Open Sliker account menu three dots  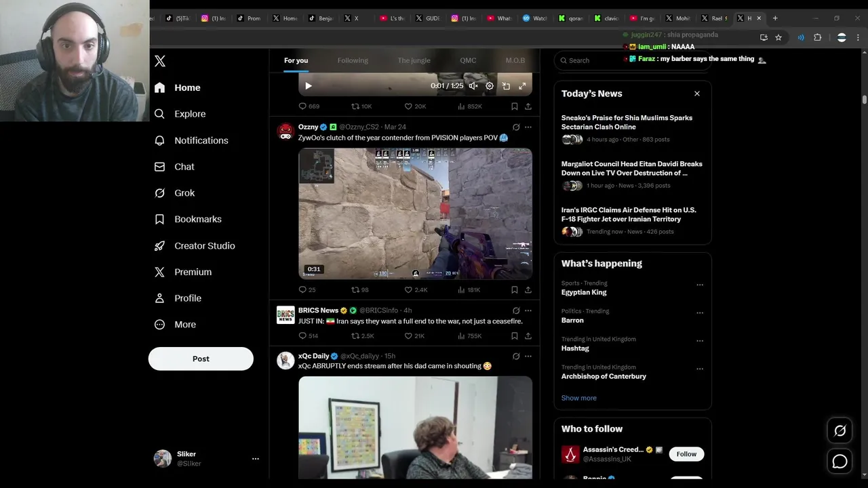(256, 459)
